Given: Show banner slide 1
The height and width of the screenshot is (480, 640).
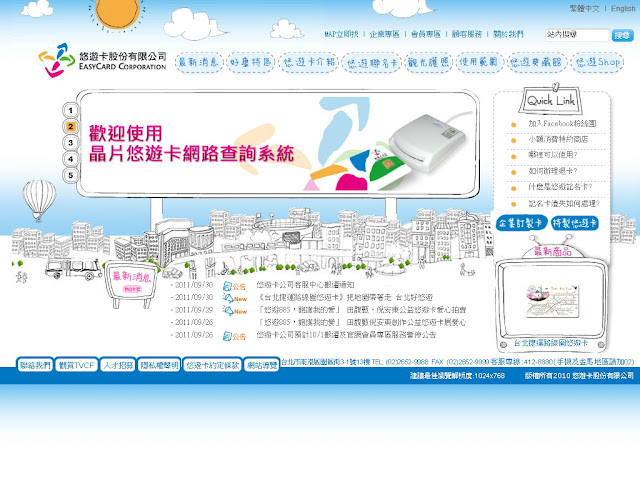Looking at the screenshot, I should pyautogui.click(x=71, y=110).
